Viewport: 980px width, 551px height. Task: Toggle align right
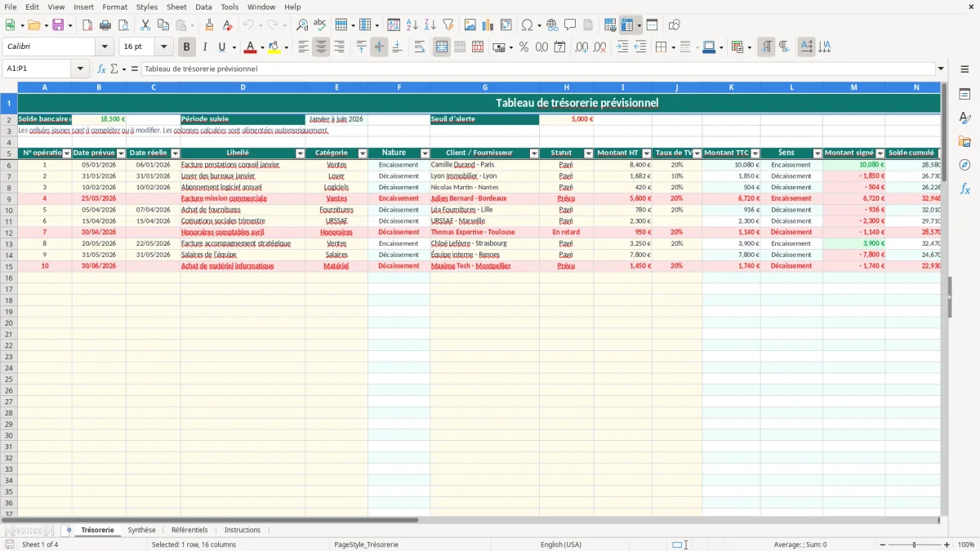(339, 47)
